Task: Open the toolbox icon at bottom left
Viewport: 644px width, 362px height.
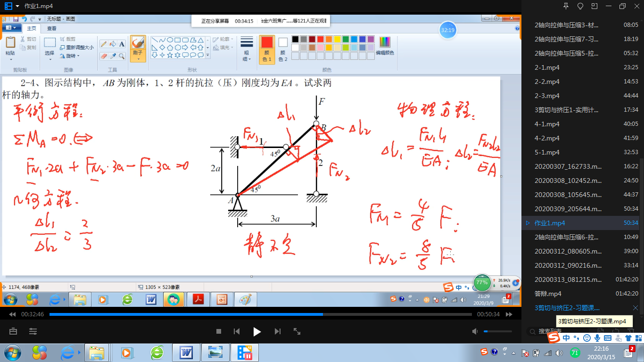Action: pos(13,331)
